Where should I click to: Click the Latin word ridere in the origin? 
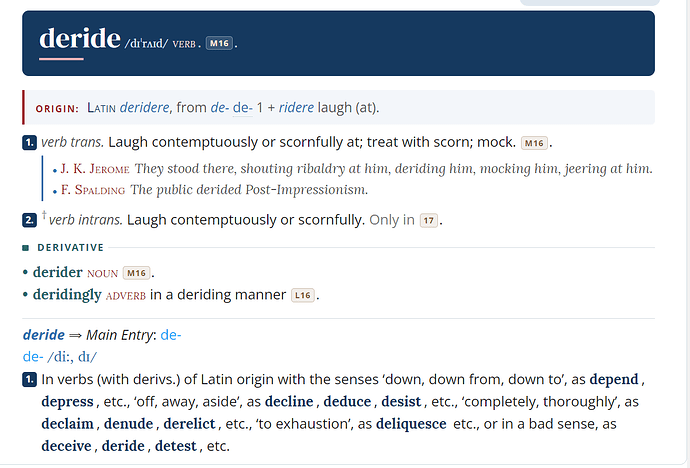coord(296,107)
